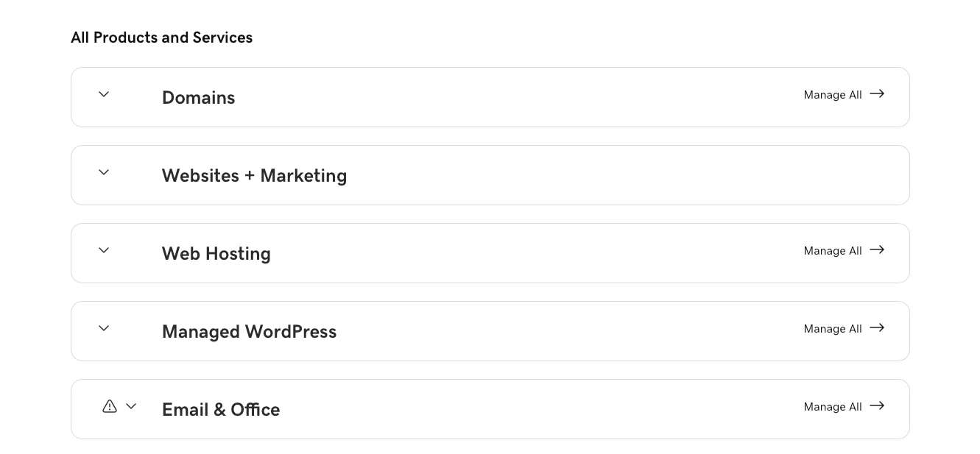980x454 pixels.
Task: Select the Managed WordPress section title
Action: tap(249, 332)
